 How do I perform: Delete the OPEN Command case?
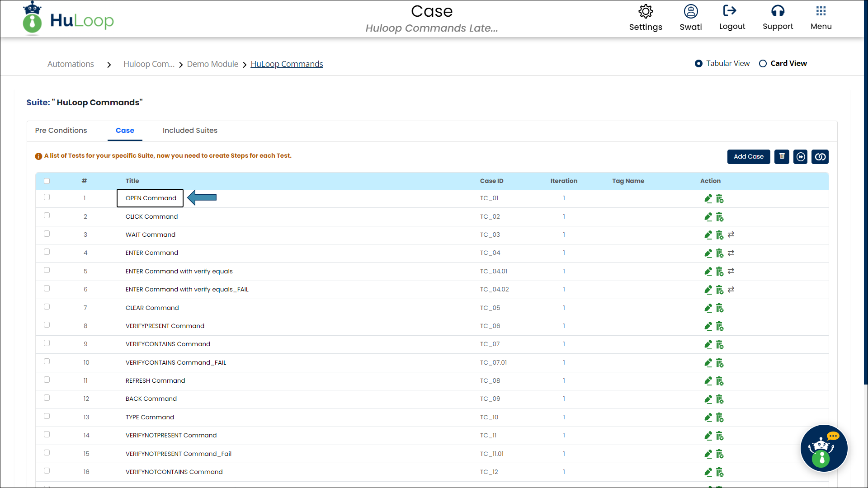(x=720, y=198)
